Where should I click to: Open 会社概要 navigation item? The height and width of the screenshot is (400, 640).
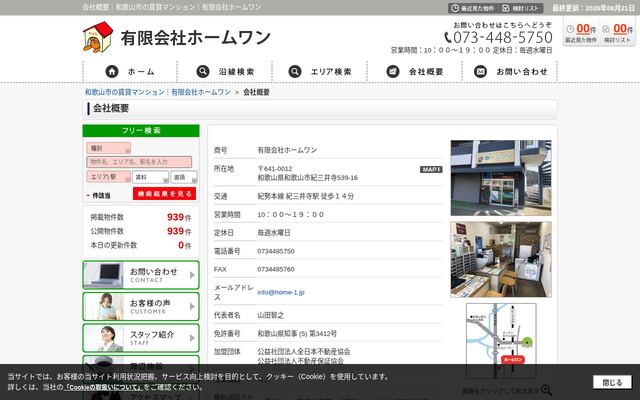pyautogui.click(x=415, y=71)
